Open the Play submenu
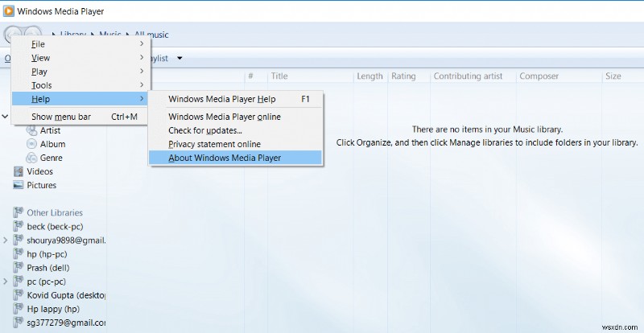The width and height of the screenshot is (644, 333). point(80,72)
